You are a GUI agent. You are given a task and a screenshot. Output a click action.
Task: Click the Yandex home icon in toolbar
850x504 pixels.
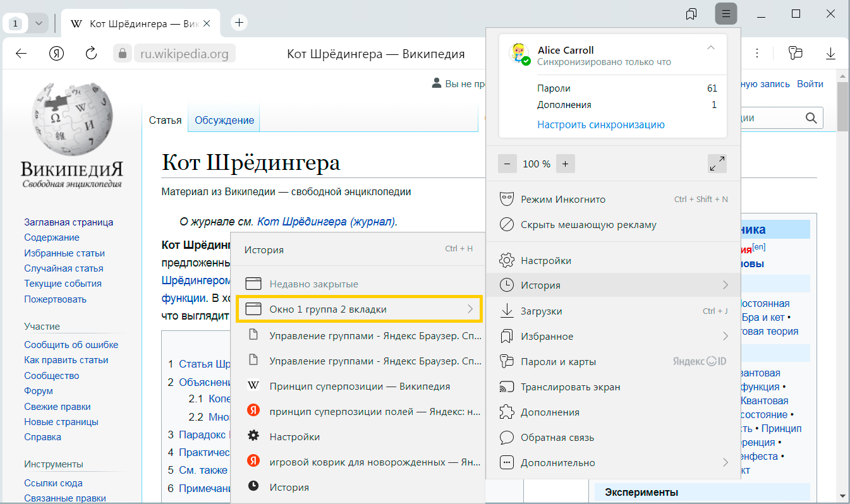pyautogui.click(x=56, y=54)
